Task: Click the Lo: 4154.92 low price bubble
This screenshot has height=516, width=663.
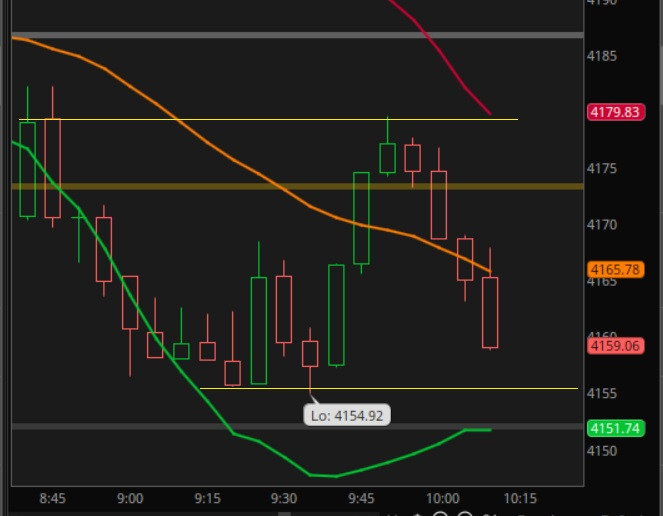Action: (347, 415)
